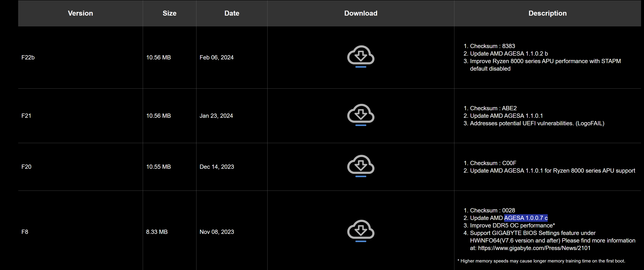The height and width of the screenshot is (270, 644).
Task: Click the Dec 14, 2023 date
Action: coord(216,167)
